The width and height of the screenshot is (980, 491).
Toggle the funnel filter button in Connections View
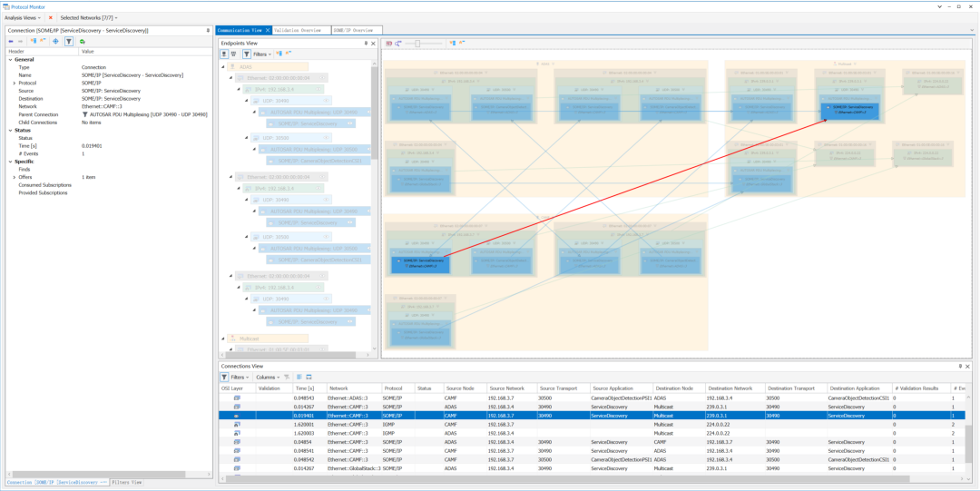click(224, 378)
